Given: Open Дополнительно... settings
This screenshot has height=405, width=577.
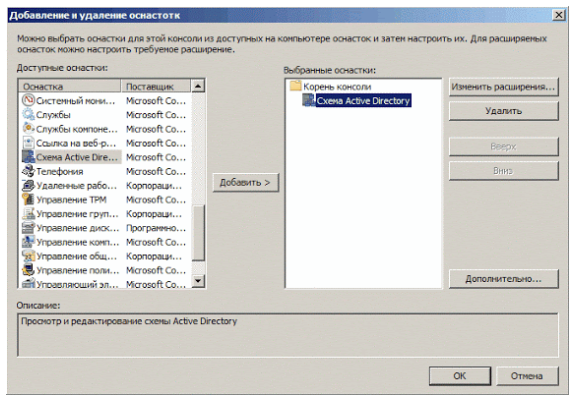Looking at the screenshot, I should tap(503, 279).
